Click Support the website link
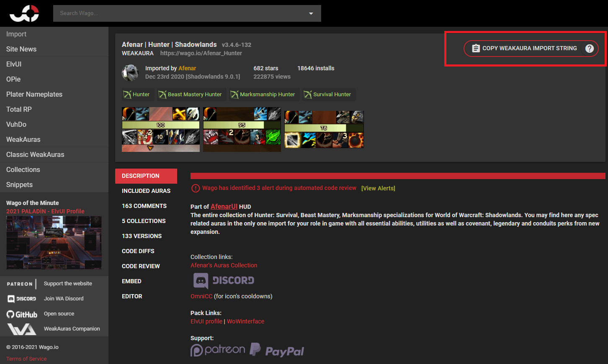Image resolution: width=608 pixels, height=364 pixels. (68, 284)
